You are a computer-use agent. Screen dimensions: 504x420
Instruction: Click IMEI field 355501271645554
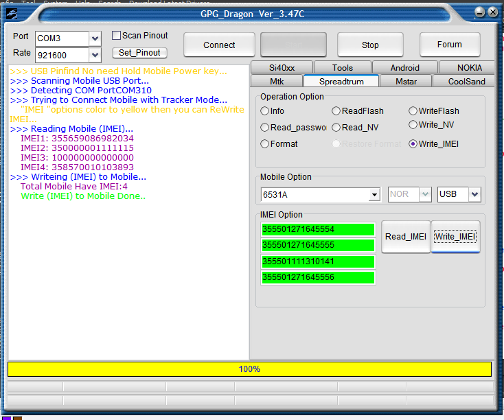318,229
